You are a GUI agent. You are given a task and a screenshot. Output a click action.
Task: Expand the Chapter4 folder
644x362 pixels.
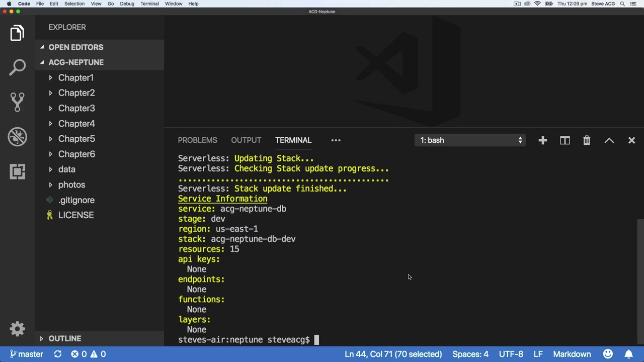(x=76, y=124)
